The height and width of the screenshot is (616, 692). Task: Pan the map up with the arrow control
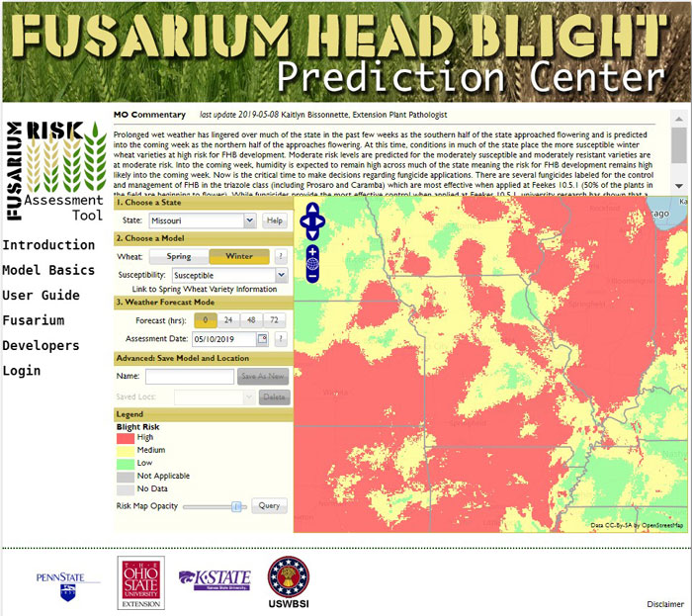312,209
